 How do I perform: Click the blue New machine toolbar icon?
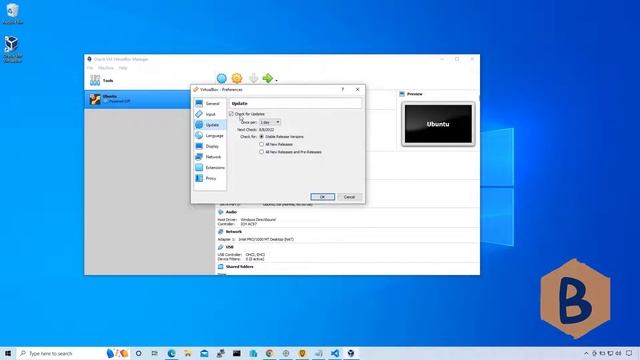222,78
